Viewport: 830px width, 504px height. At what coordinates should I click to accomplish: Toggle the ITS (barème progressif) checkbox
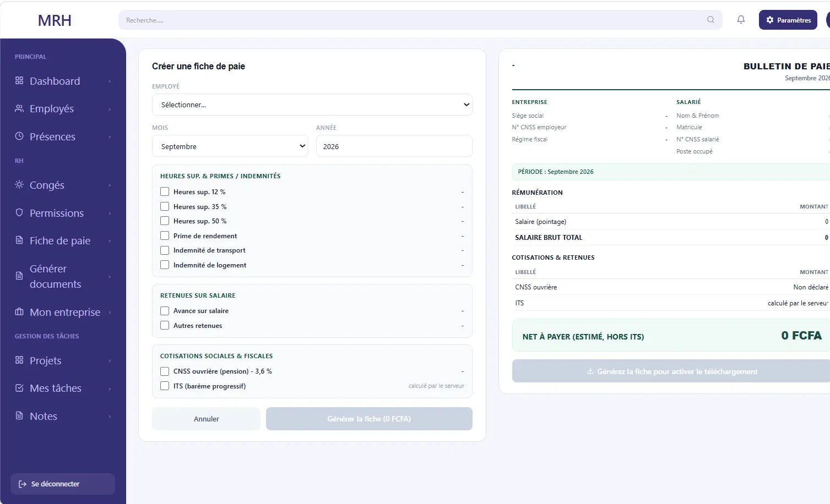[165, 386]
